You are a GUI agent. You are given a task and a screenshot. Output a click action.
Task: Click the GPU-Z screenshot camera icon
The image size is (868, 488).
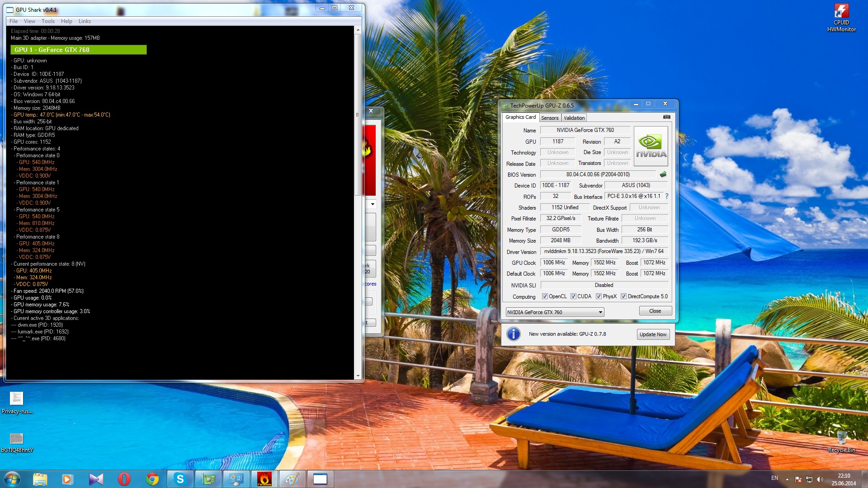pos(666,117)
